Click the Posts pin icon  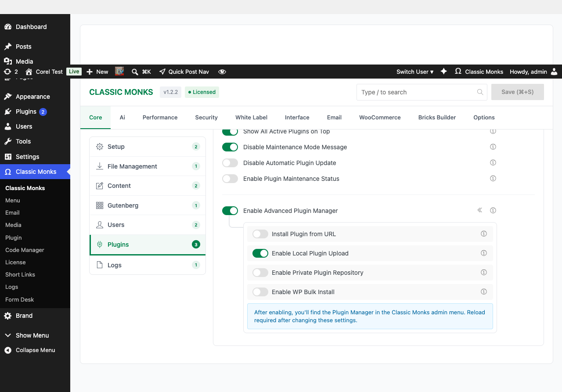[x=8, y=47]
